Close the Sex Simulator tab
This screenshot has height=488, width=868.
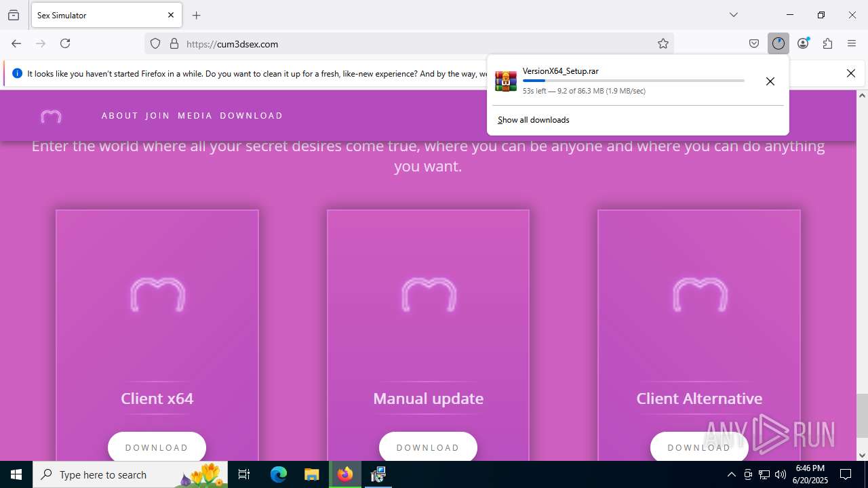pos(171,15)
